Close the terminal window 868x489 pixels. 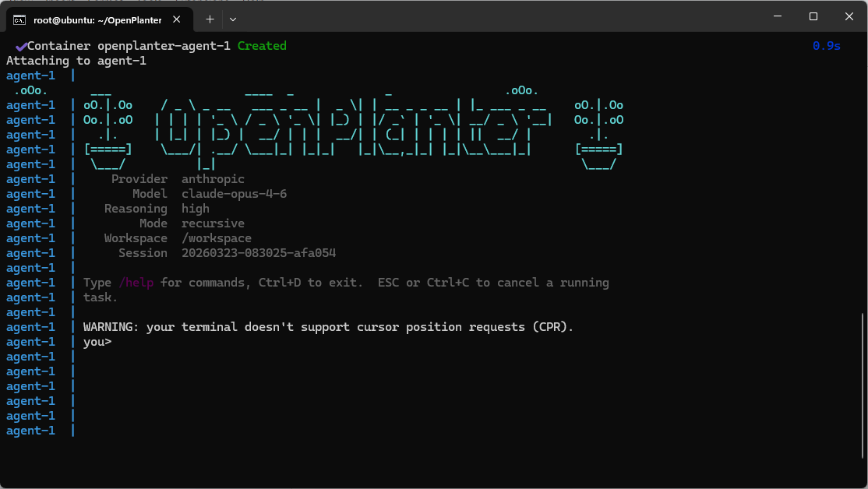(x=849, y=16)
